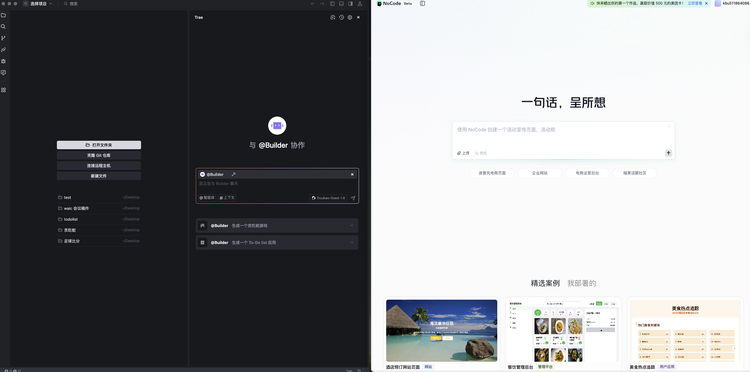Switch to the 我部署的 tab
Screen dimensions: 750x372
582,283
